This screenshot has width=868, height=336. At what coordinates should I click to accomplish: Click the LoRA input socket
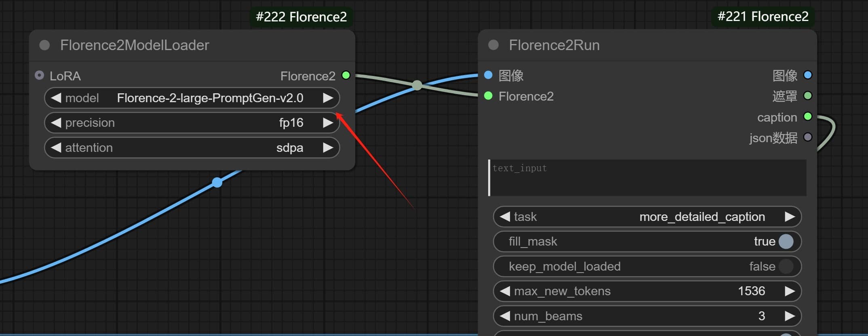tap(39, 76)
